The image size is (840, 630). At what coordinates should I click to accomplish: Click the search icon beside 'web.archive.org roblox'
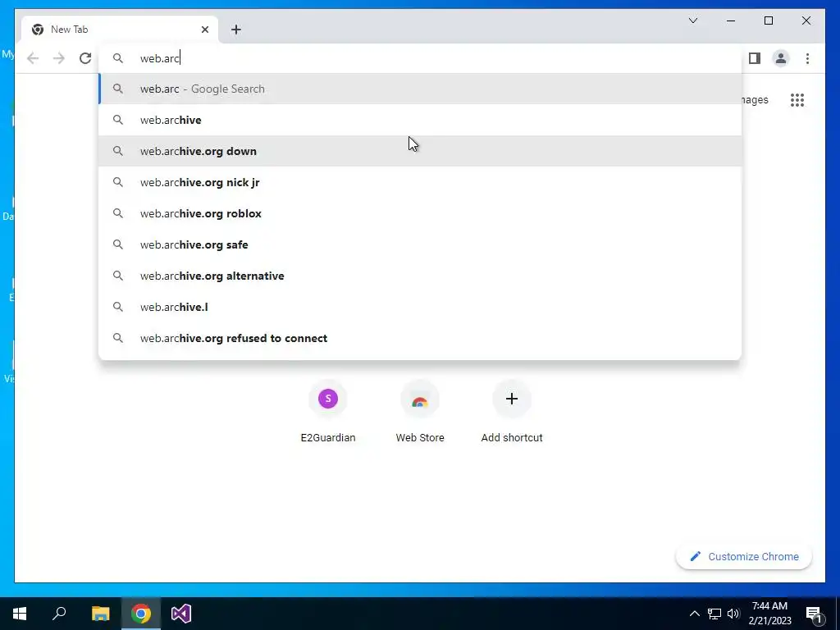point(118,213)
